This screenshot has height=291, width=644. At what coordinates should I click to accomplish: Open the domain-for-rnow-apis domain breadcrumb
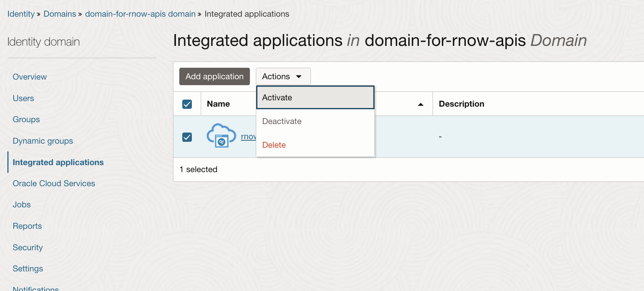(x=140, y=14)
